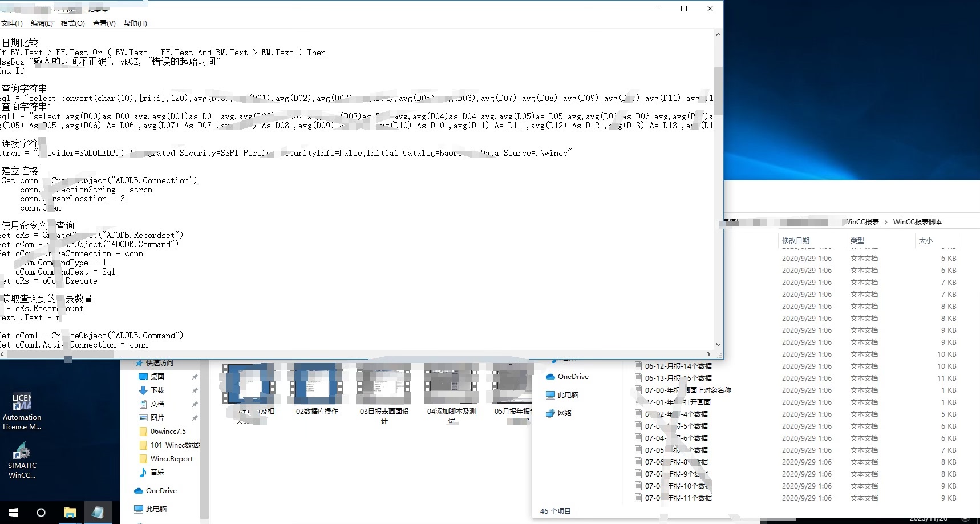Open the 查看(V) menu
The width and height of the screenshot is (980, 524).
(104, 23)
